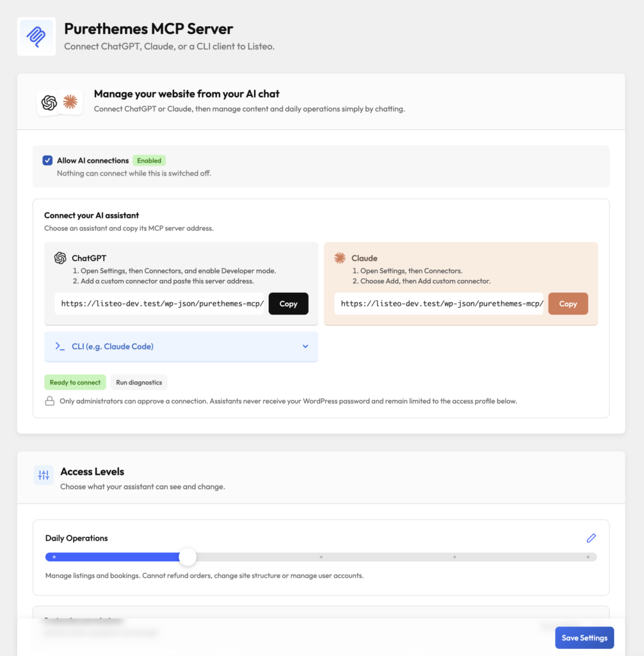
Task: Click the Save Settings button
Action: [x=584, y=637]
